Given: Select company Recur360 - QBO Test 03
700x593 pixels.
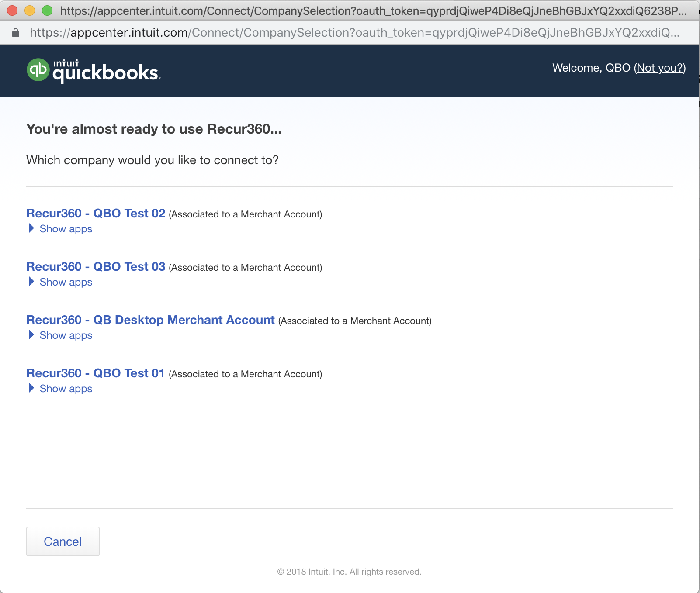Looking at the screenshot, I should (x=96, y=266).
